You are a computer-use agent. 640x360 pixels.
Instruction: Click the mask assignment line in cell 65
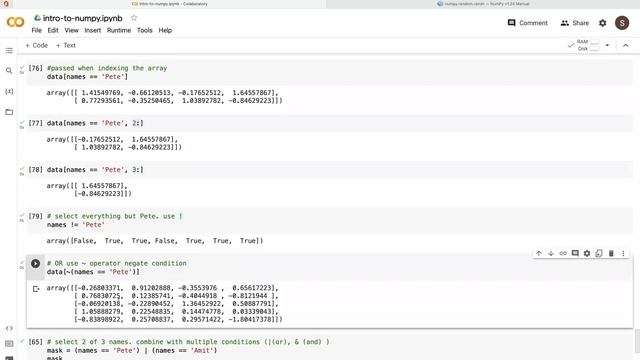point(132,351)
